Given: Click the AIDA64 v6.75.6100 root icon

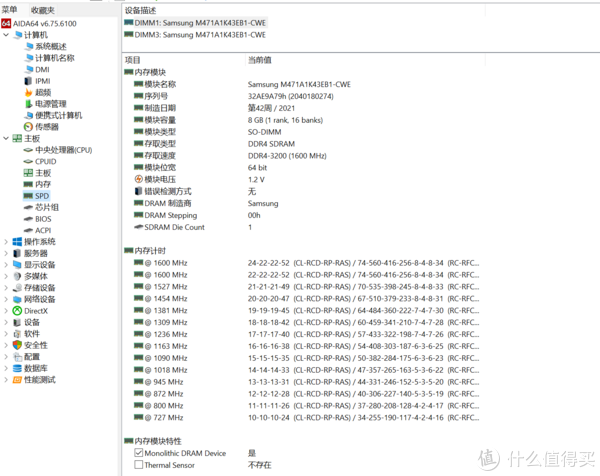Looking at the screenshot, I should pyautogui.click(x=6, y=23).
